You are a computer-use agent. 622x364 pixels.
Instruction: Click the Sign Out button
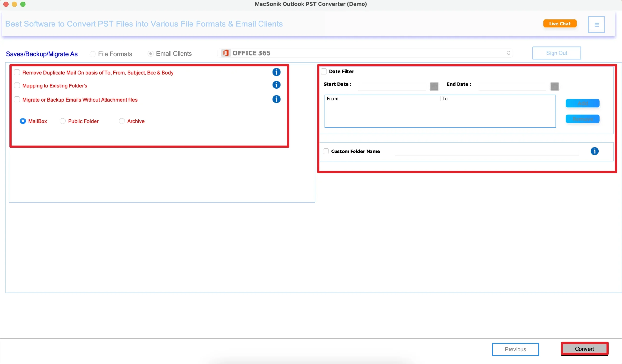click(x=556, y=53)
